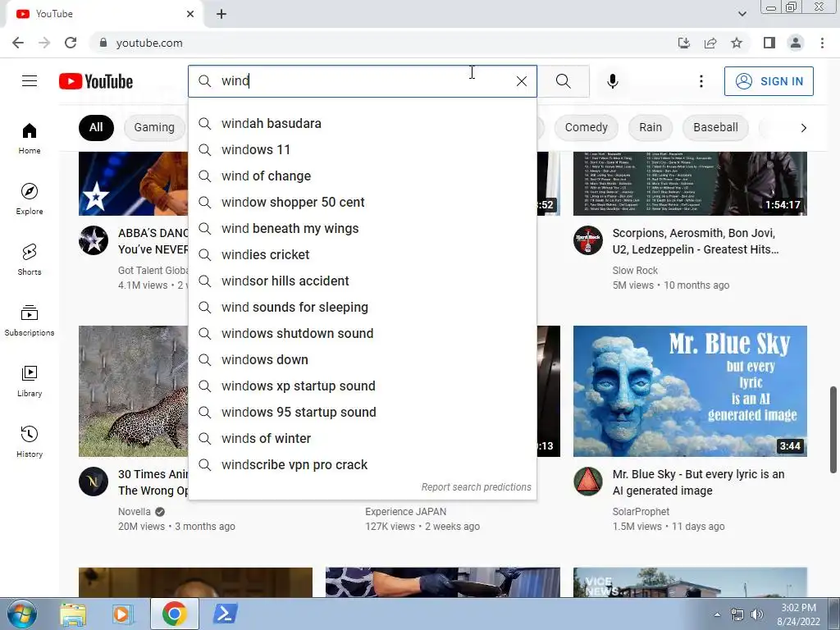Select the Rain filter chip
This screenshot has height=630, width=840.
coord(651,127)
